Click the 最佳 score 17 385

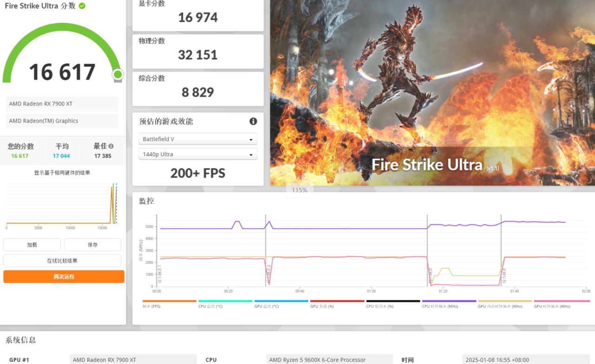coord(103,156)
